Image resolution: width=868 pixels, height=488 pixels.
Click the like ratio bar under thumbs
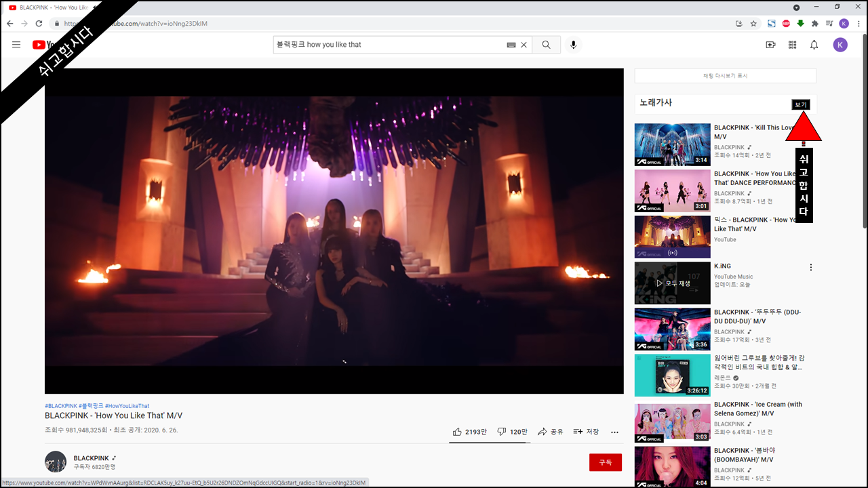coord(490,443)
